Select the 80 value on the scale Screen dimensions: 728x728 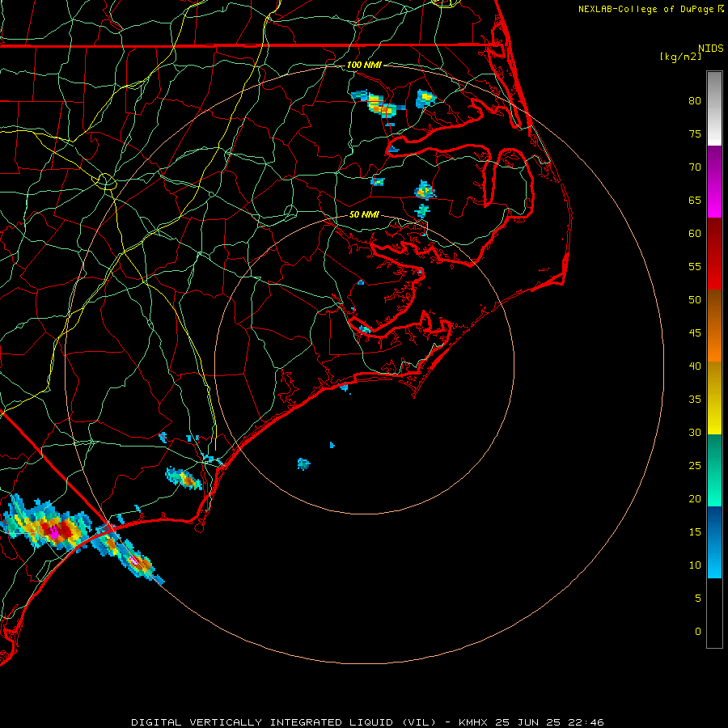pos(695,101)
